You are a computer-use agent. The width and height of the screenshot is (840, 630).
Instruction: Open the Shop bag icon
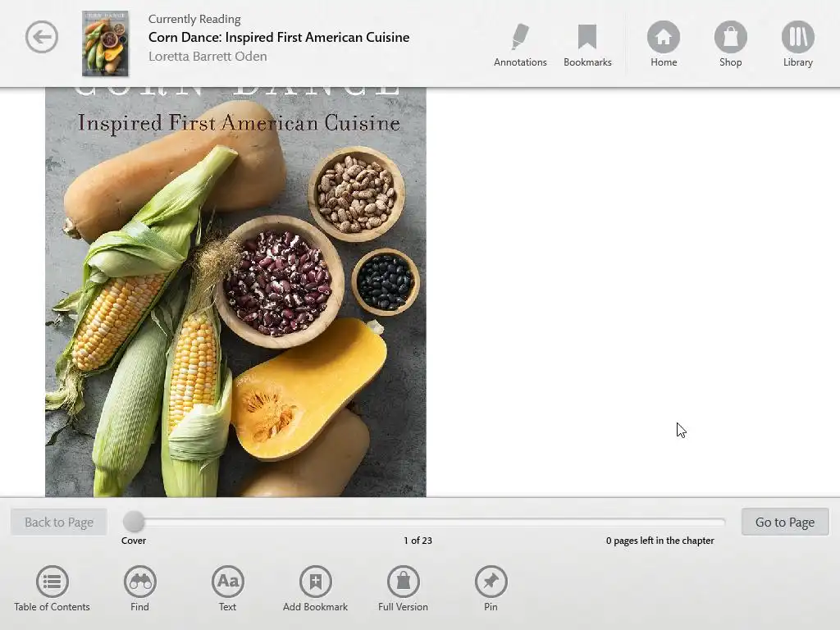click(x=730, y=37)
